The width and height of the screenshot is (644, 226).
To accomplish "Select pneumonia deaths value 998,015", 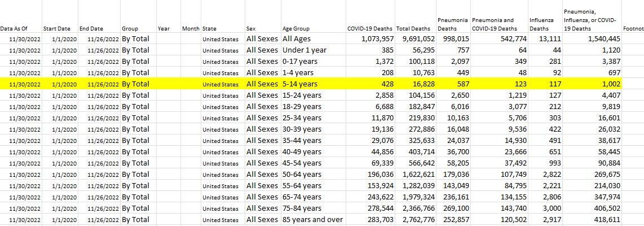I will click(455, 39).
